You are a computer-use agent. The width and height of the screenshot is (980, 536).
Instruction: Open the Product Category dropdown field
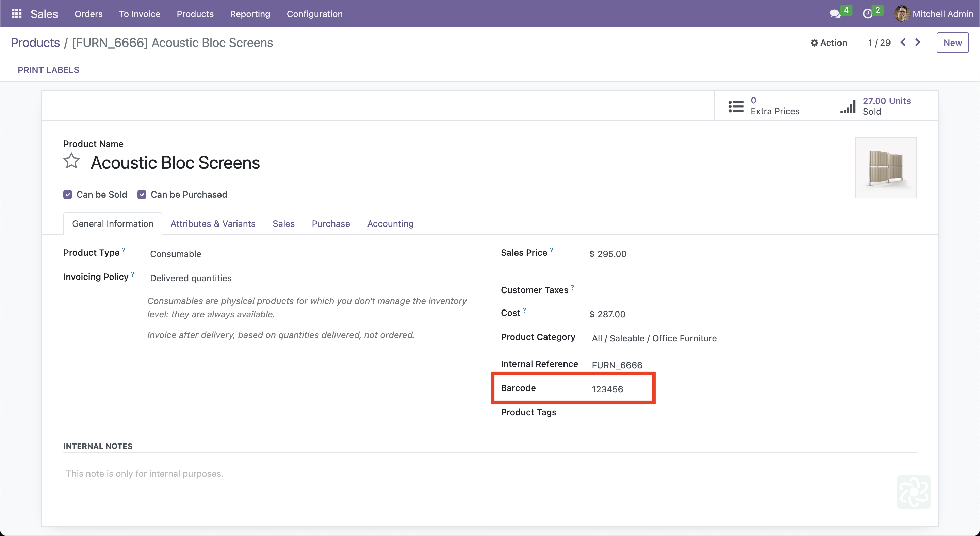pos(654,338)
